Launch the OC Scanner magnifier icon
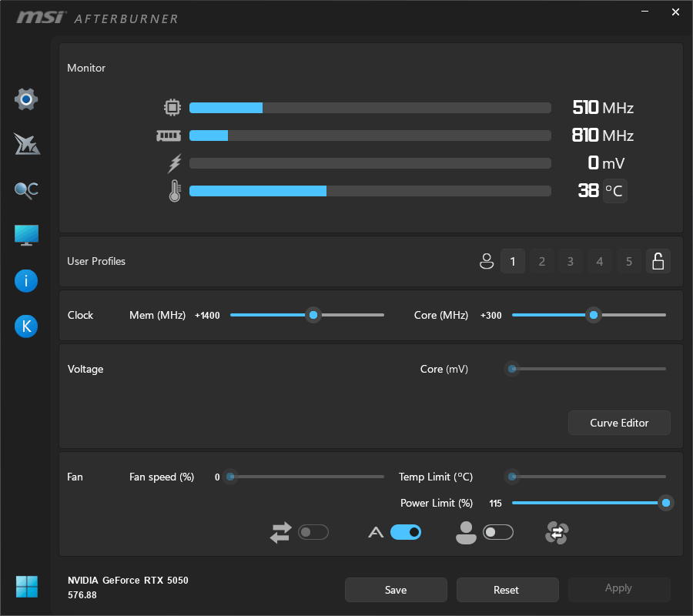The image size is (693, 616). (x=26, y=190)
